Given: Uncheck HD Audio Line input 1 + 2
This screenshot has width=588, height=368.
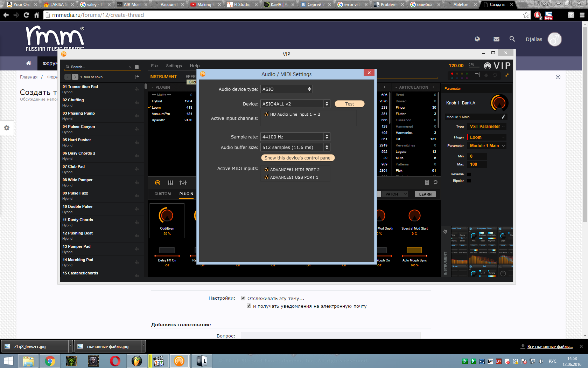Looking at the screenshot, I should coord(266,114).
